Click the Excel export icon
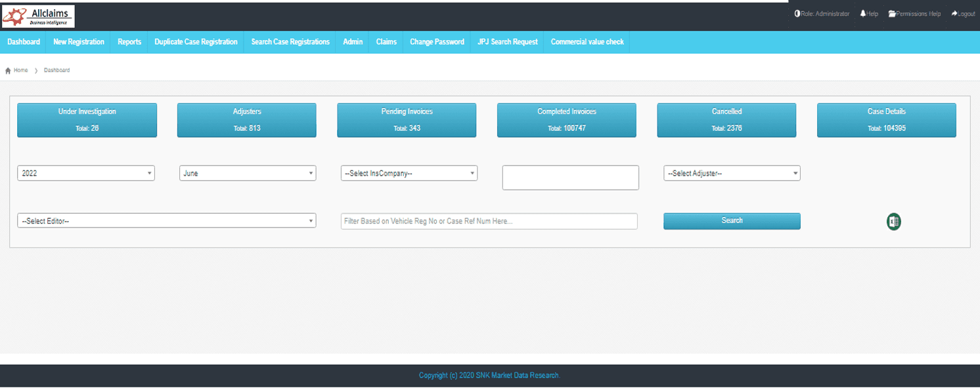Screen dimensions: 980x388 pyautogui.click(x=893, y=222)
